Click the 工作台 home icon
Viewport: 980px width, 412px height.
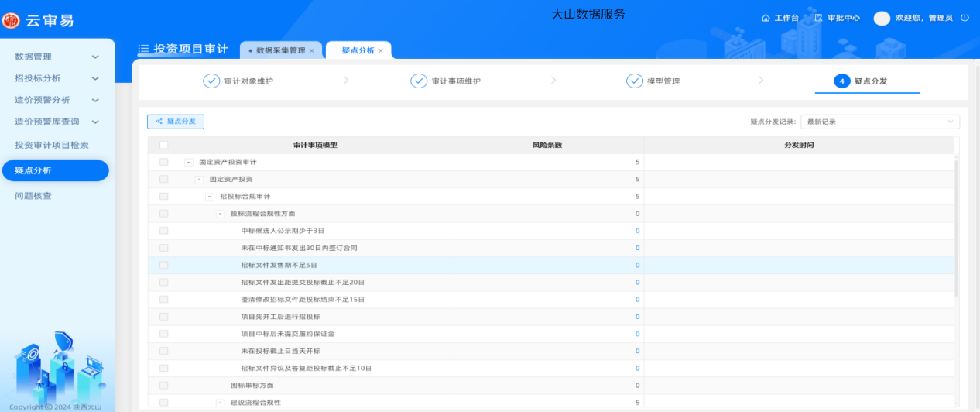point(766,18)
